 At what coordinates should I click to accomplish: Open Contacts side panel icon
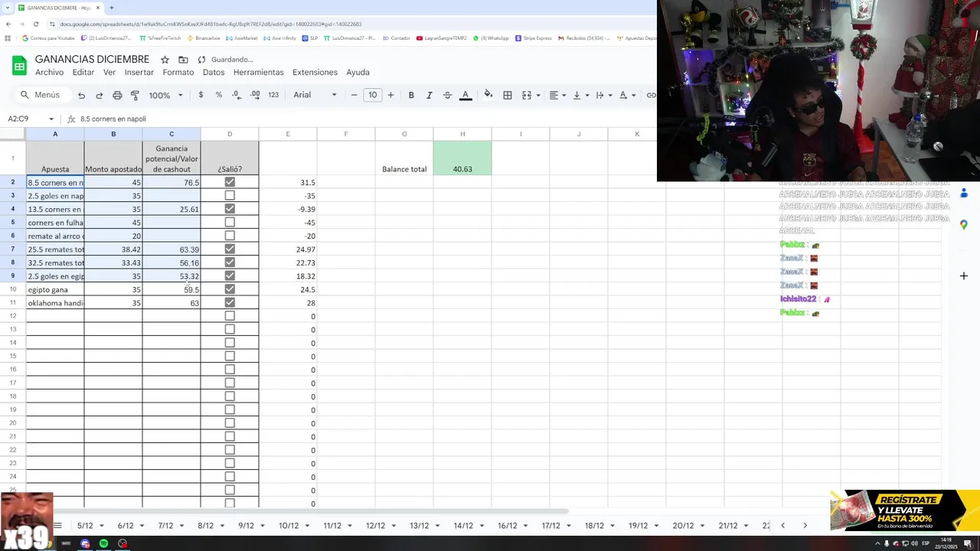(x=964, y=193)
